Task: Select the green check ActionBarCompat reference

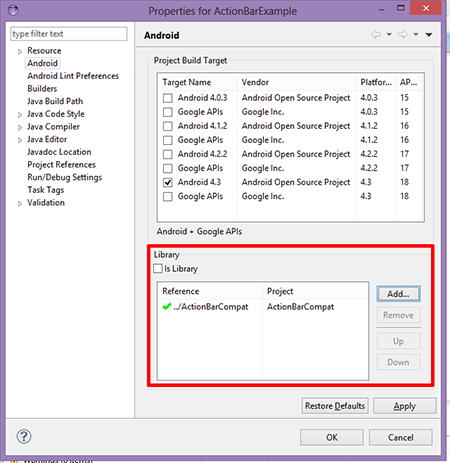Action: [205, 307]
